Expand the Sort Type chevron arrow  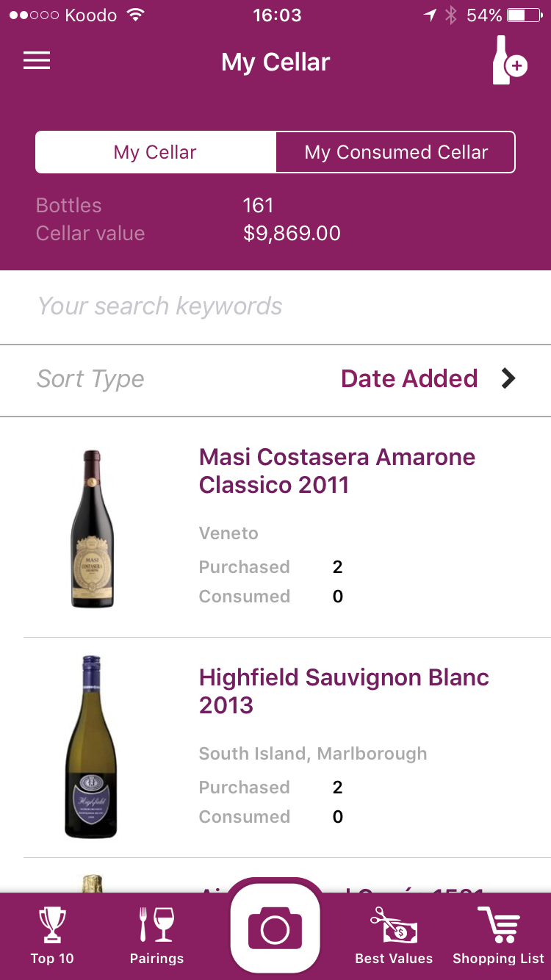click(508, 378)
